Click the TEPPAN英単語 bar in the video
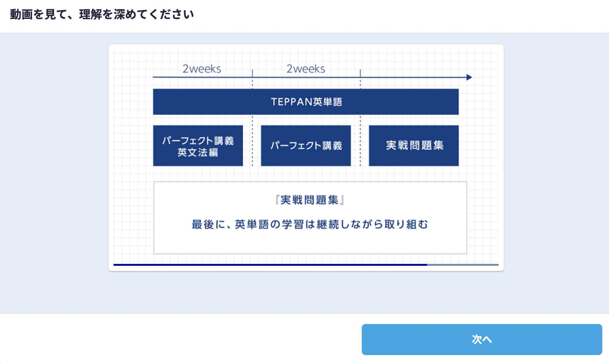This screenshot has width=609, height=364. 306,102
